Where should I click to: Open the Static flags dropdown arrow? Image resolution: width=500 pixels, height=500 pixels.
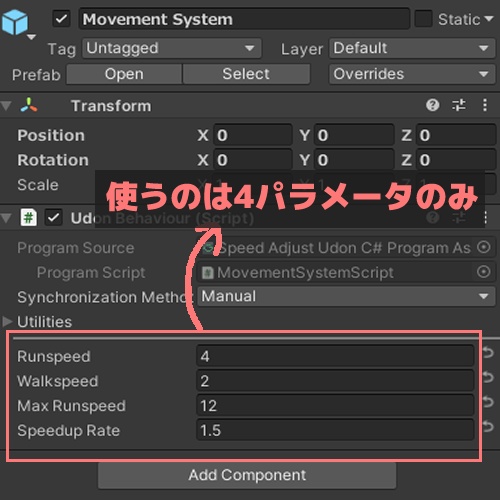(x=489, y=19)
